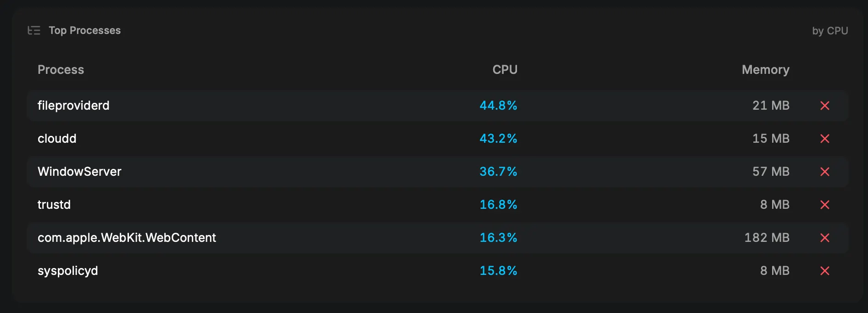The width and height of the screenshot is (868, 313).
Task: Select the cloudd process name
Action: click(57, 139)
